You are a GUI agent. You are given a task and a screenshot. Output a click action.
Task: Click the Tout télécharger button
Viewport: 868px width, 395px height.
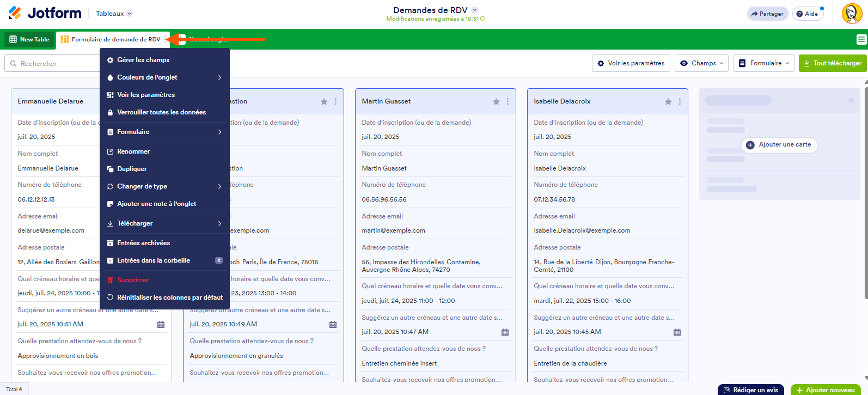click(833, 63)
